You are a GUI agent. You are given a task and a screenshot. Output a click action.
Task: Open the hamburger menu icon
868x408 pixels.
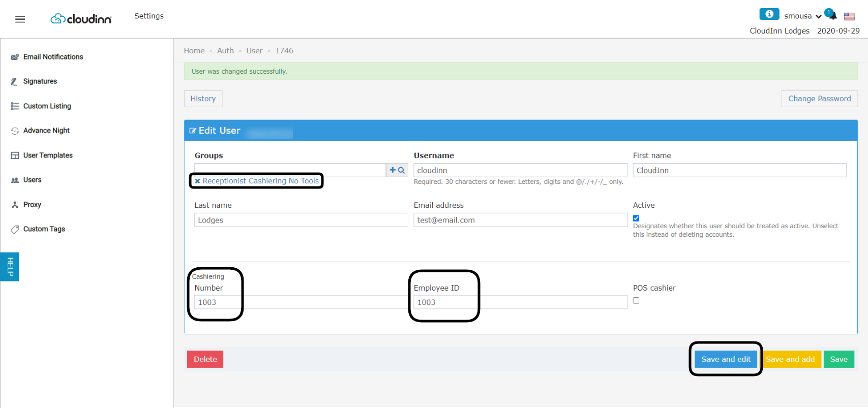20,19
